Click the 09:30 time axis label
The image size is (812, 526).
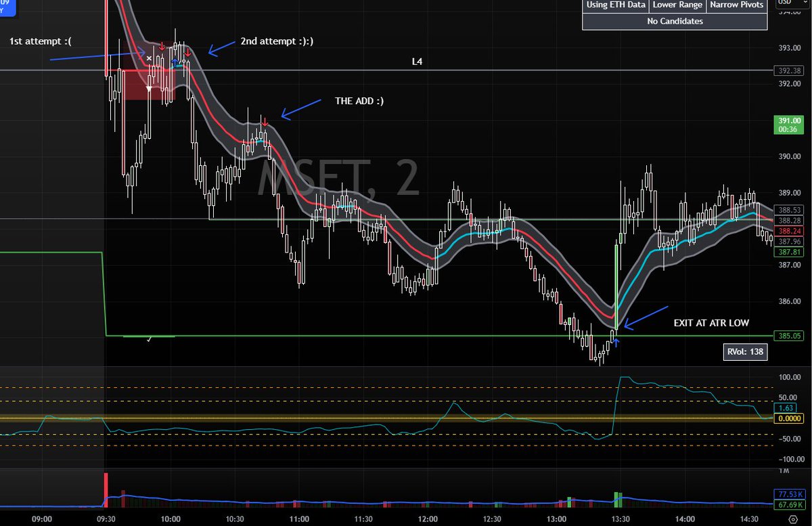106,518
